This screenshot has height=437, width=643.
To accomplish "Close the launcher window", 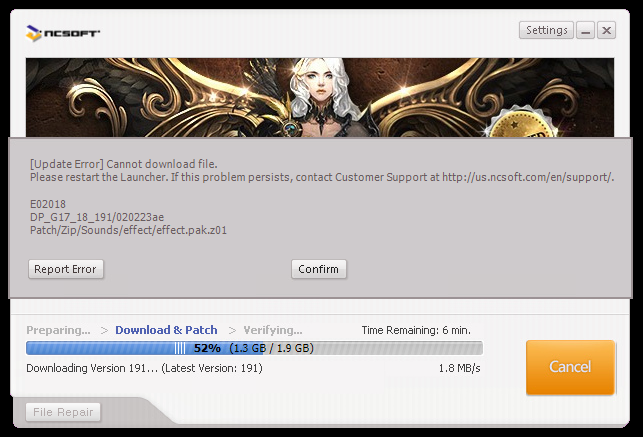I will tap(606, 31).
